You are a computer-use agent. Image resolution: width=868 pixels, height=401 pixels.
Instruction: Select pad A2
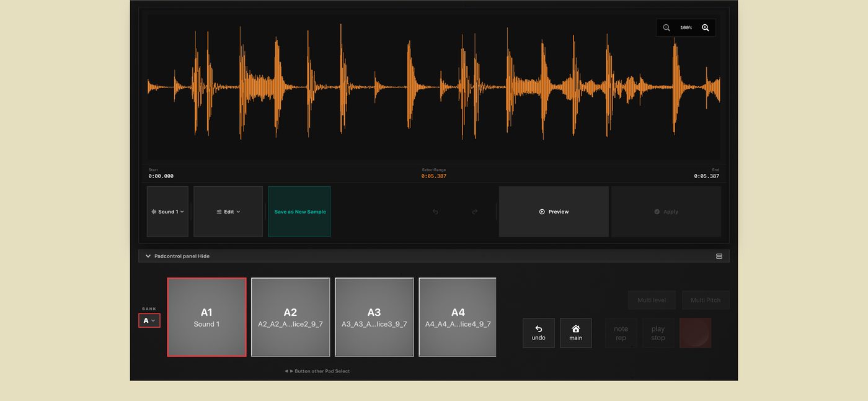[x=290, y=317]
